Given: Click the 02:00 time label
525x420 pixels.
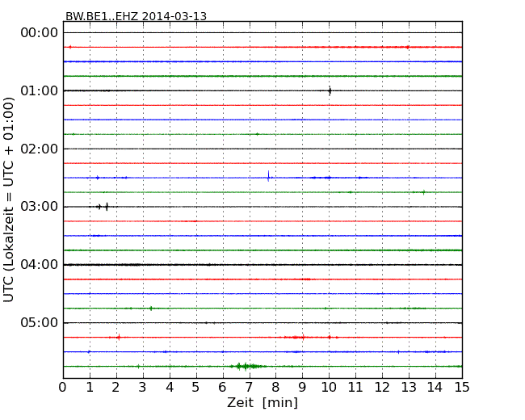Looking at the screenshot, I should 40,149.
